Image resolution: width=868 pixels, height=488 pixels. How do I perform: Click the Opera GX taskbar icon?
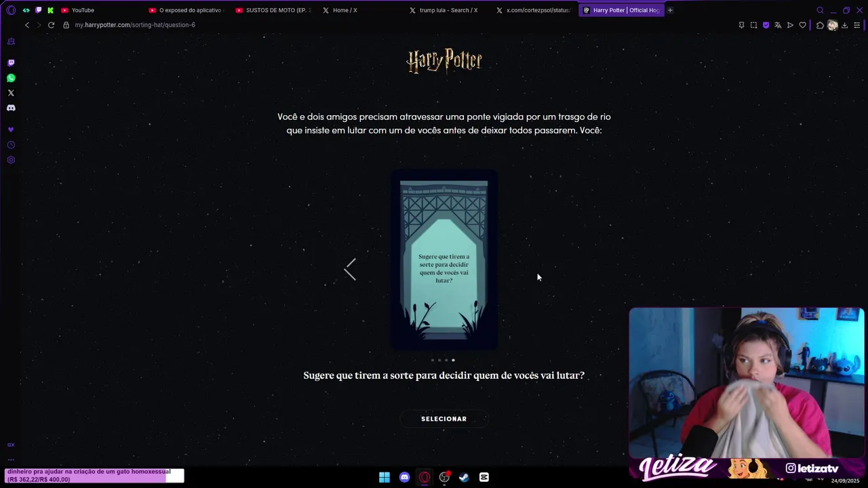coord(425,477)
